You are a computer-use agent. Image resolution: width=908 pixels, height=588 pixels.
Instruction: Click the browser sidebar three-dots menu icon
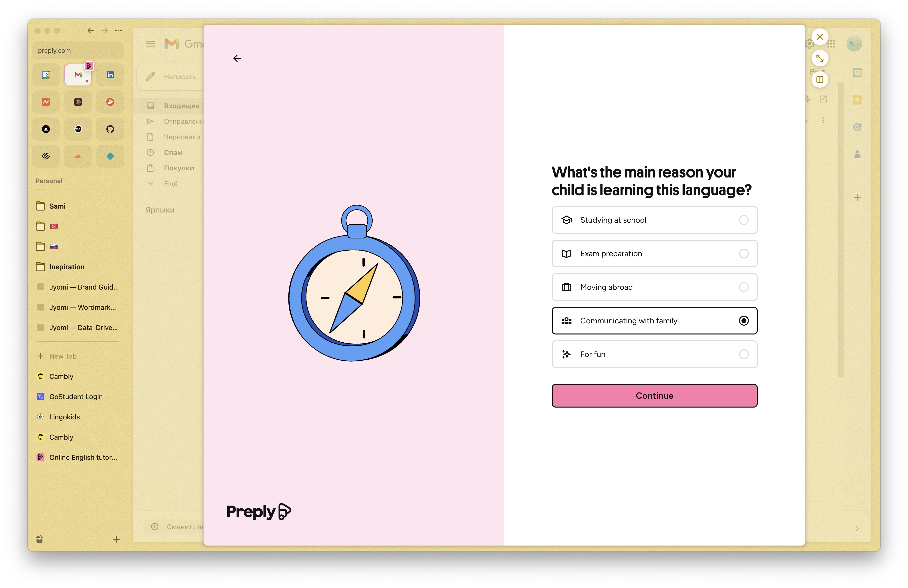click(119, 31)
